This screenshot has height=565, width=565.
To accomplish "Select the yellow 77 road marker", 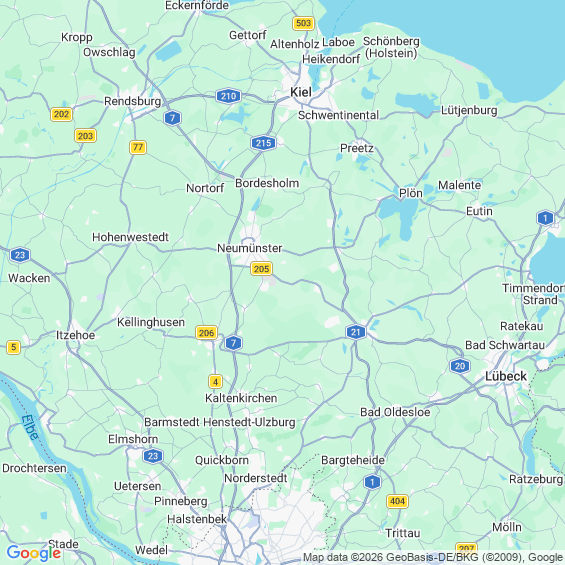I will (138, 147).
